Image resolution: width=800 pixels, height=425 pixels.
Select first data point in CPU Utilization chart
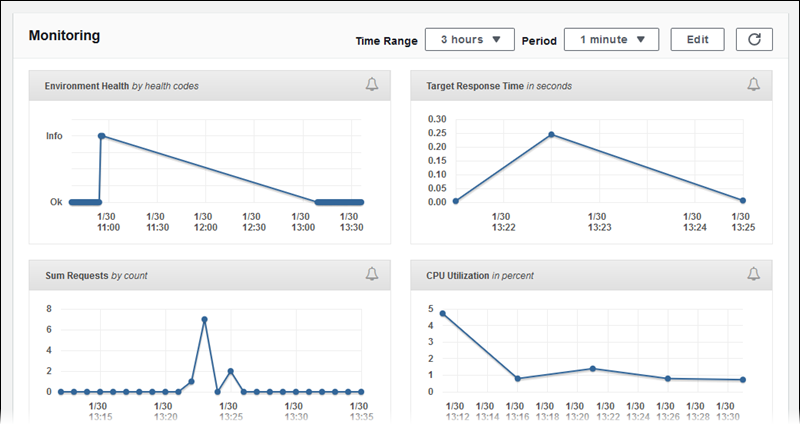(442, 314)
